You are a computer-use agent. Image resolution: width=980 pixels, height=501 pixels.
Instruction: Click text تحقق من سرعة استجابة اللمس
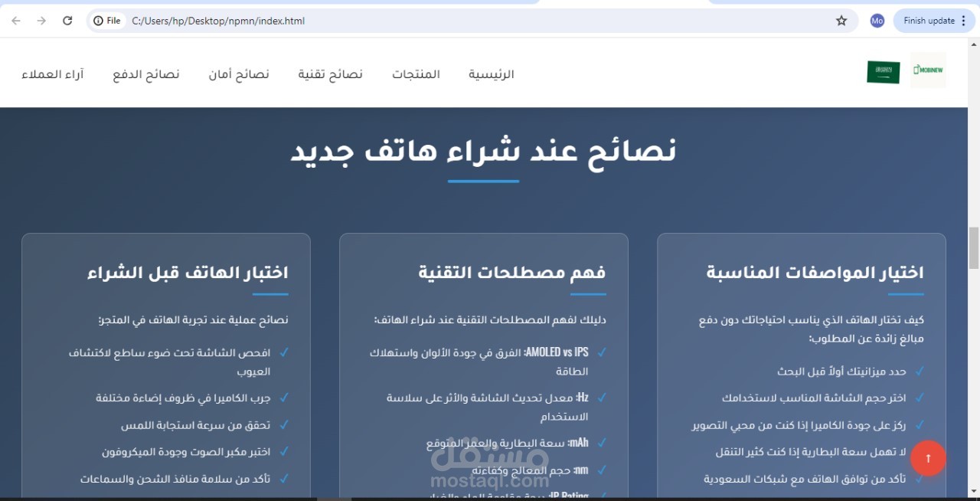[x=196, y=425]
